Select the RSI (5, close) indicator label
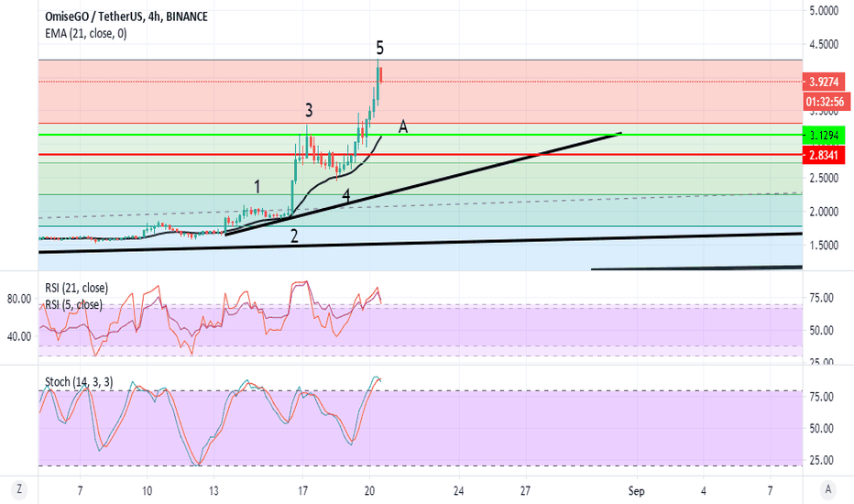This screenshot has height=504, width=854. tap(73, 304)
